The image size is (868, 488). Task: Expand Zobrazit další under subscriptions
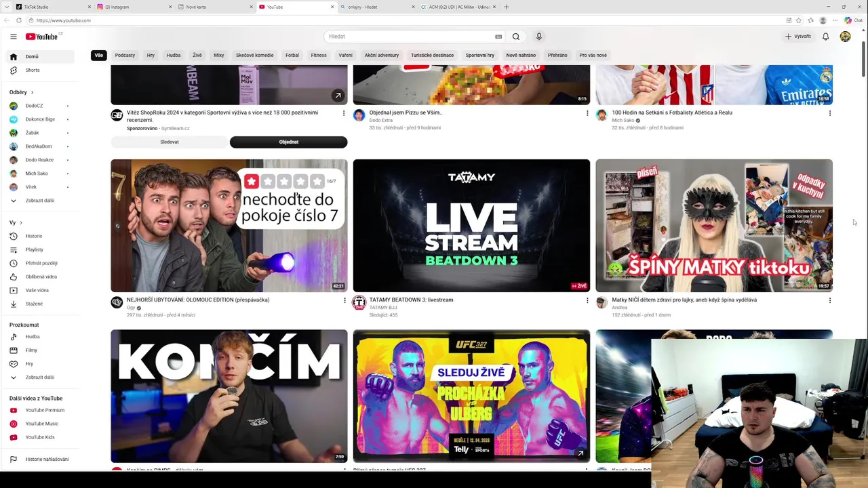click(41, 201)
